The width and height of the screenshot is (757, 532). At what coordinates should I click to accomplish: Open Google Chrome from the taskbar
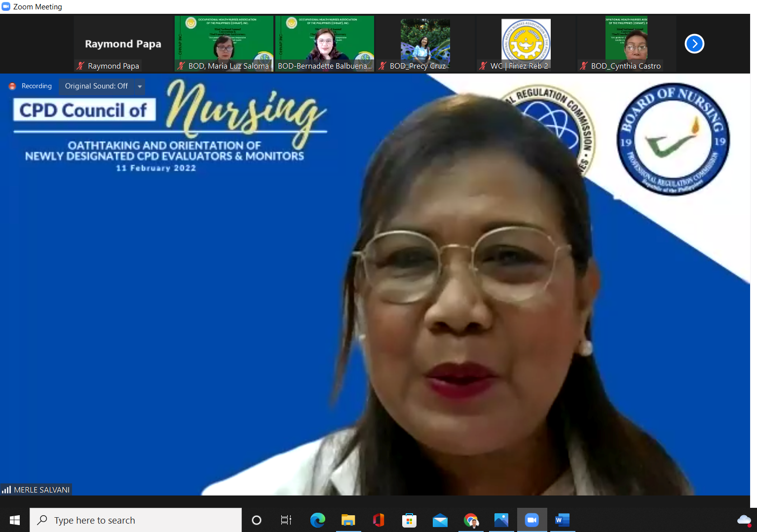[x=471, y=520]
